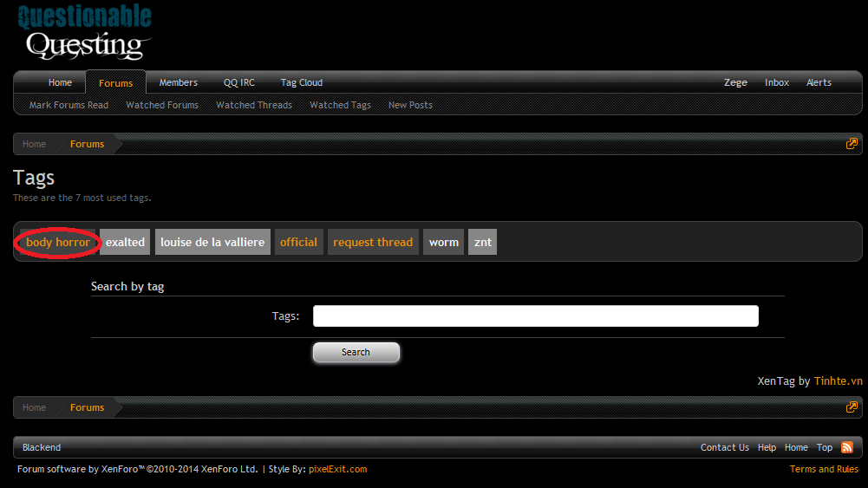Screen dimensions: 868x488
Task: Open quick navigation icon in bottom breadcrumb
Action: click(852, 407)
